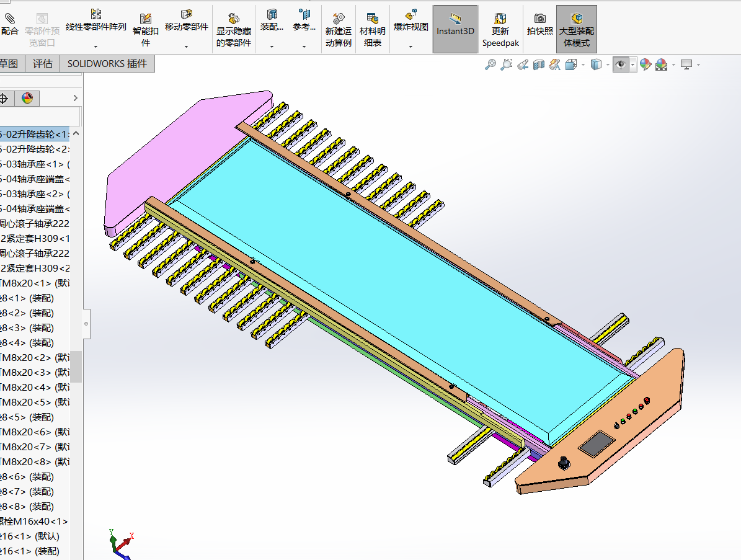The height and width of the screenshot is (560, 741).
Task: Select tree item 03轴承座<2>
Action: (35, 193)
